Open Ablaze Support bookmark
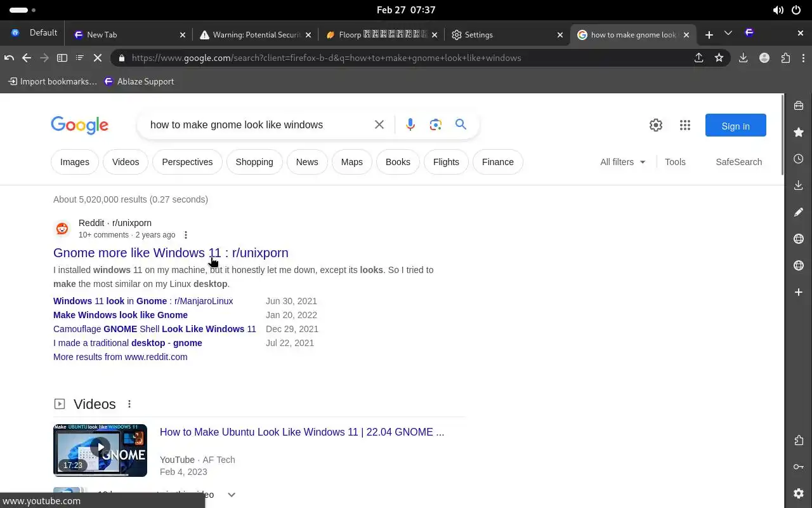Viewport: 812px width, 508px height. [x=139, y=81]
